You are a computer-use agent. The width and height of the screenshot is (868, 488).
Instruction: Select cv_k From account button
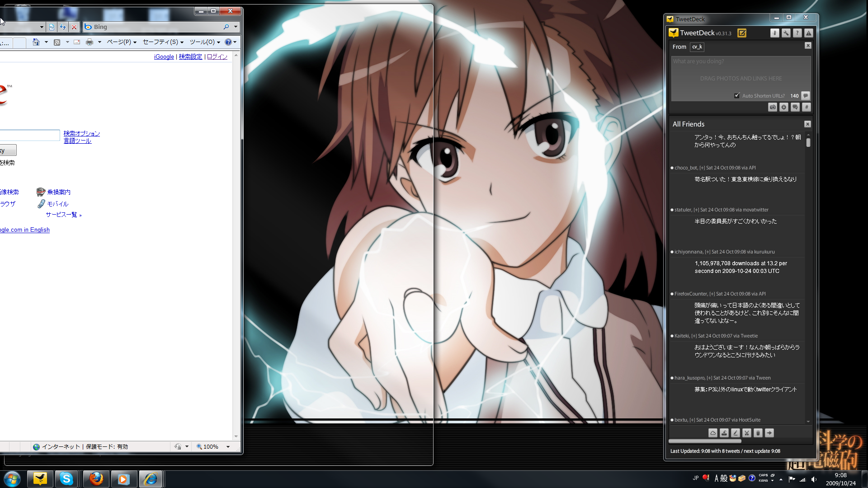coord(697,47)
